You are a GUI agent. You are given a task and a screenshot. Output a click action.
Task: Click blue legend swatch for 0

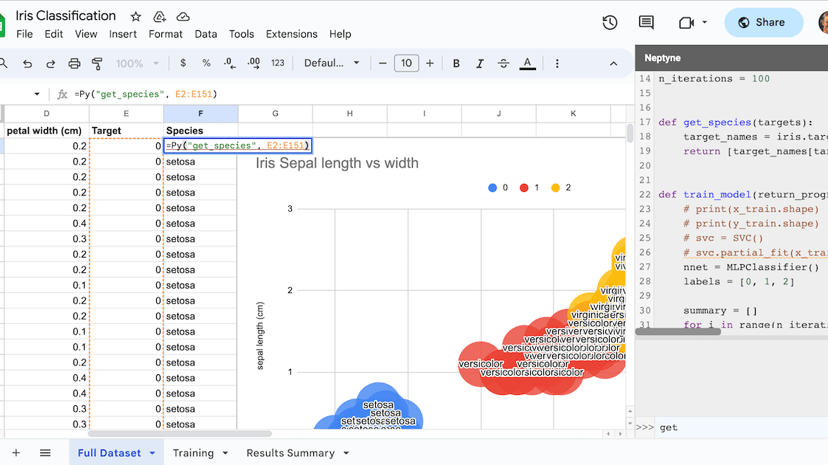pos(492,187)
